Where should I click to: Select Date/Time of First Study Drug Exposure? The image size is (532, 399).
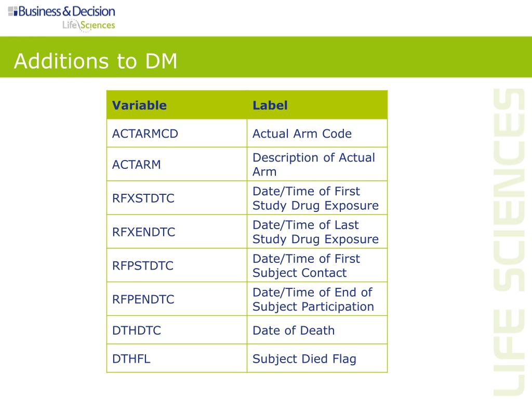click(x=315, y=198)
